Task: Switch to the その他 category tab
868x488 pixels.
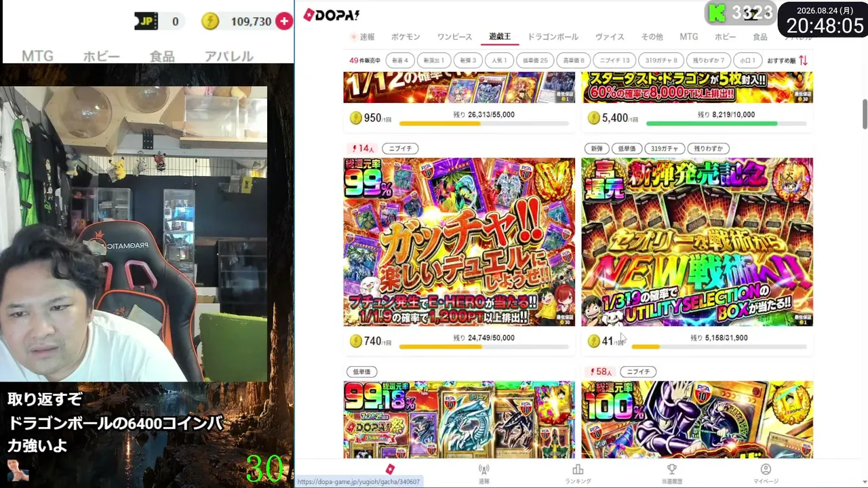Action: coord(652,37)
